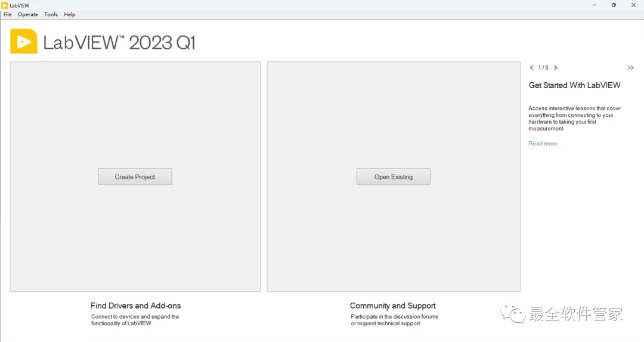Open the Help menu
This screenshot has width=644, height=342.
pos(69,14)
